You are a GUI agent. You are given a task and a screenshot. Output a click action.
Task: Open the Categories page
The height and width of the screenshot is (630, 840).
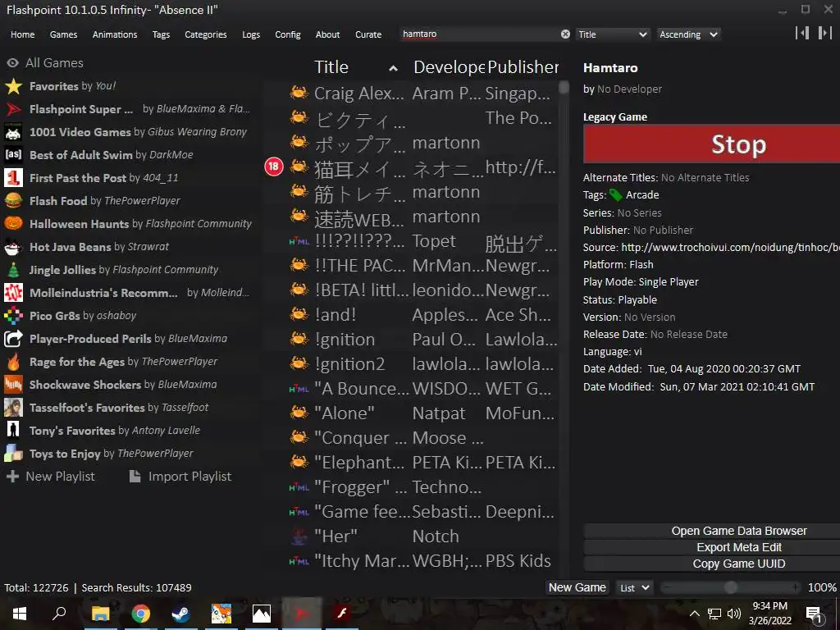[x=206, y=34]
